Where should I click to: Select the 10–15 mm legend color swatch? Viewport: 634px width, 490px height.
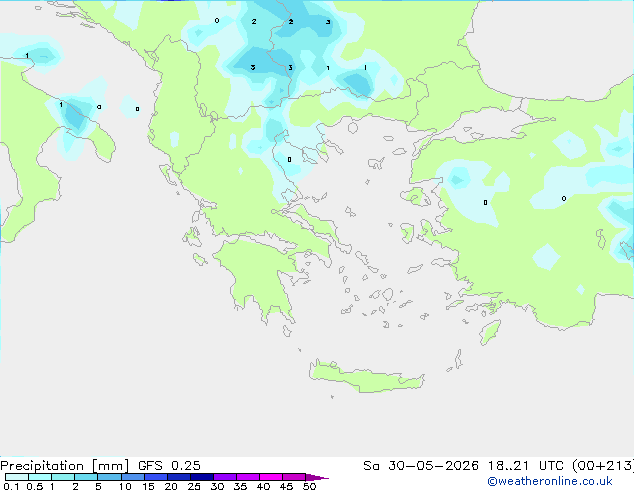click(x=133, y=477)
